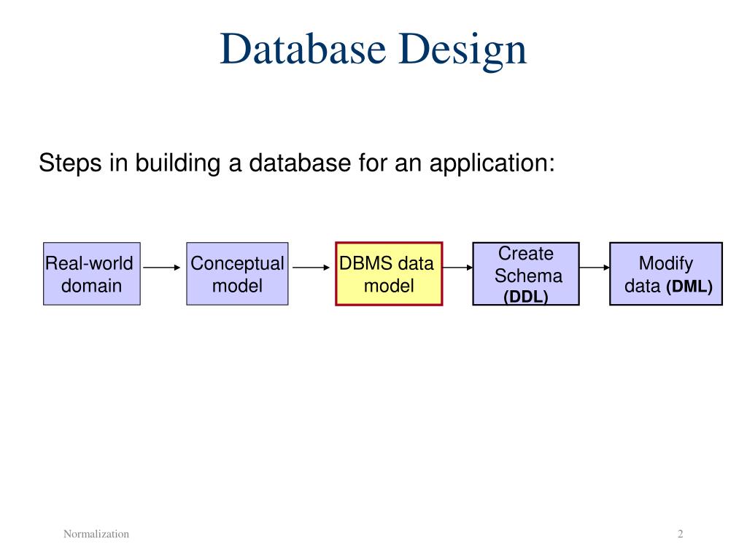Screen dimensions: 747x560
Task: Click the Modify data (DML) box
Action: coord(666,274)
